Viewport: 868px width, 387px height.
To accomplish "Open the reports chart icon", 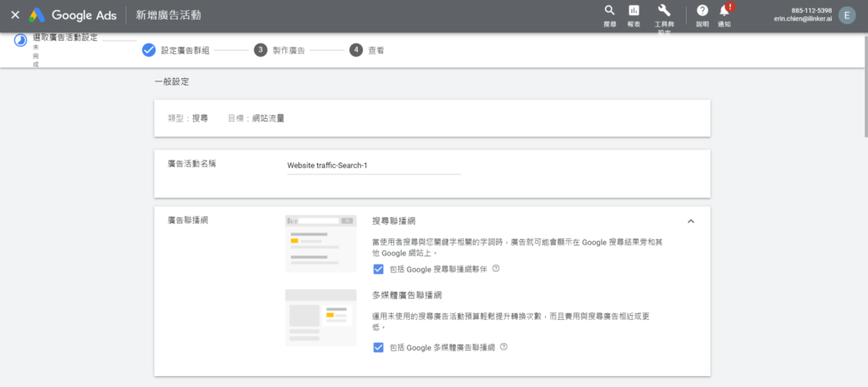I will click(634, 10).
